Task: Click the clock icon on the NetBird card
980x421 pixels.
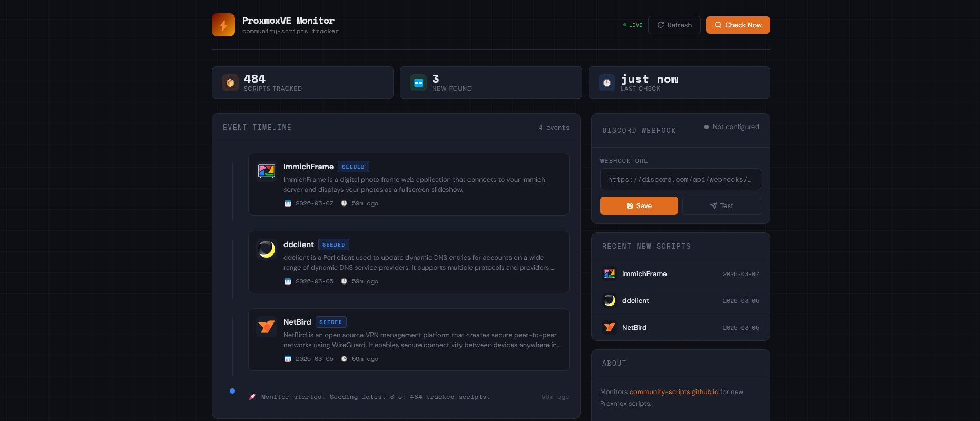Action: [x=344, y=359]
